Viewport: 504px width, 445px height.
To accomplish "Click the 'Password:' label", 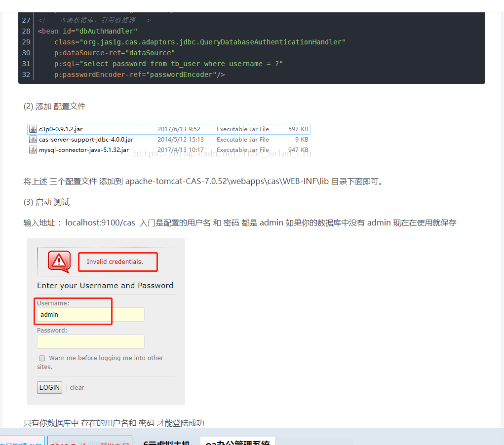I will coord(52,330).
